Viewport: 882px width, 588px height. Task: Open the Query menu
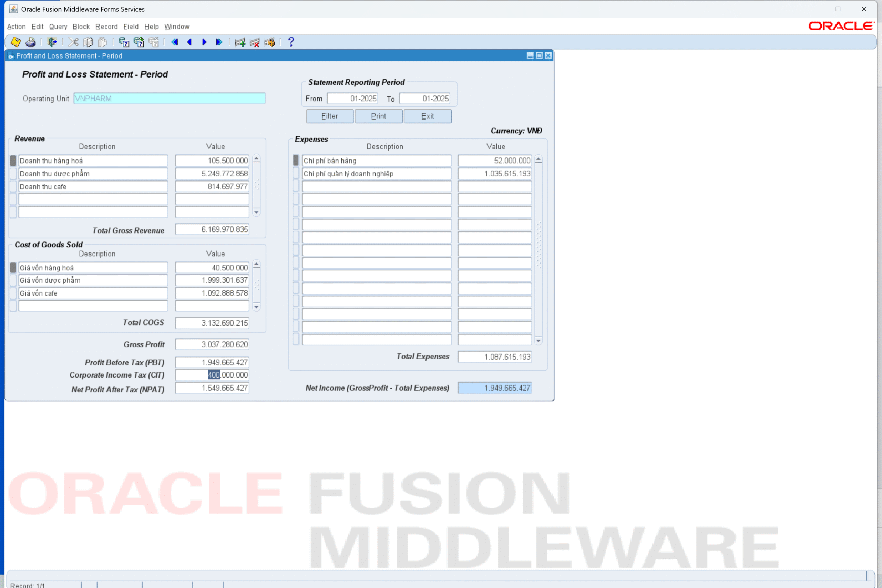pyautogui.click(x=58, y=27)
